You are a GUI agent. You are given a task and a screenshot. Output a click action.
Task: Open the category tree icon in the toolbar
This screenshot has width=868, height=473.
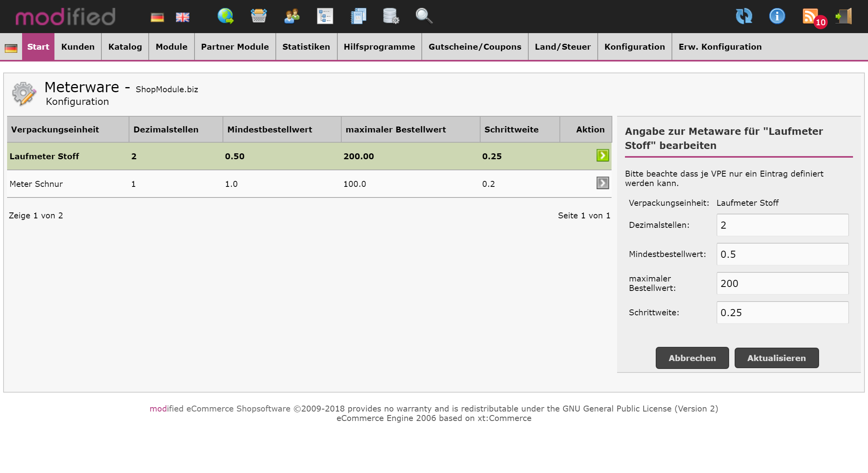tap(325, 17)
